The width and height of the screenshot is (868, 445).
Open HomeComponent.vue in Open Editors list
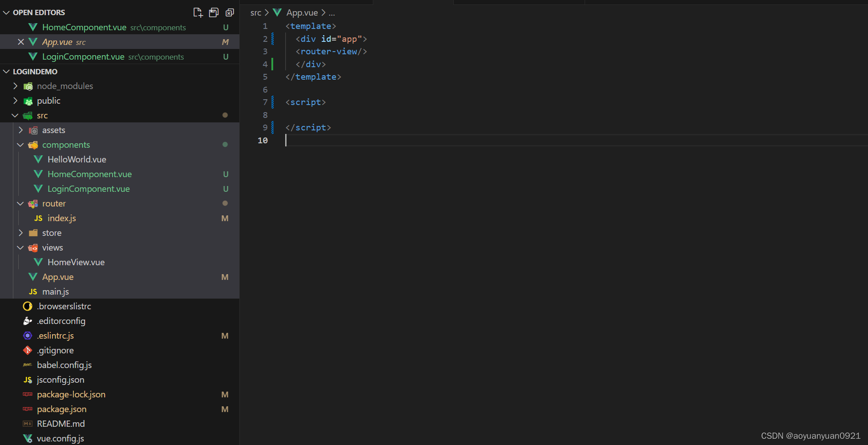120,27
